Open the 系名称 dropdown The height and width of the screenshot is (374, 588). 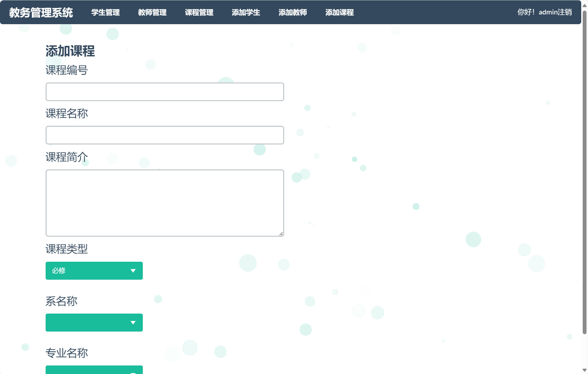(88, 322)
